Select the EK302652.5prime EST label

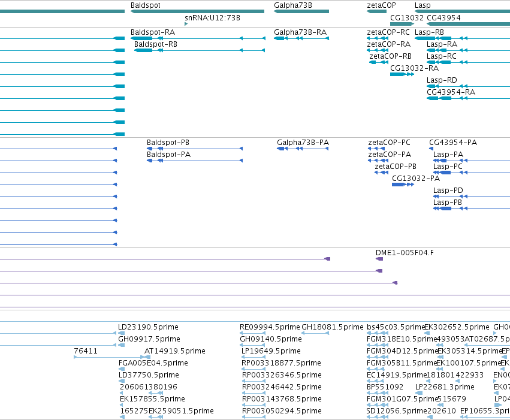coord(457,327)
